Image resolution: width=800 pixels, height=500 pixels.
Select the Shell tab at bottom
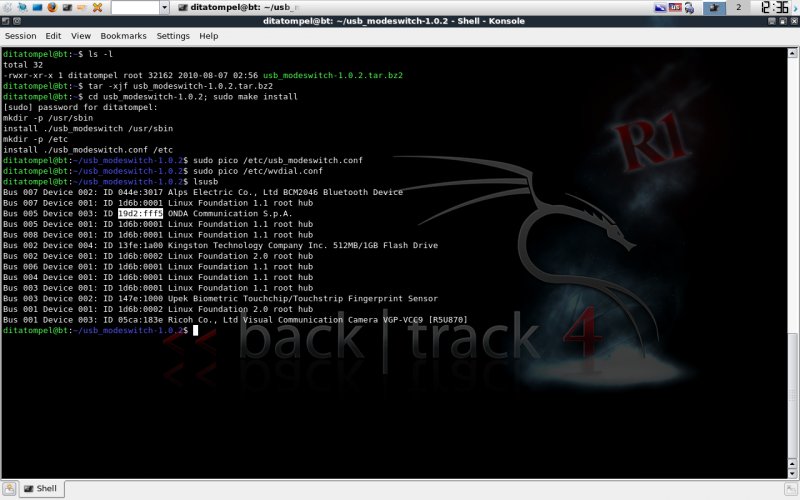(42, 489)
